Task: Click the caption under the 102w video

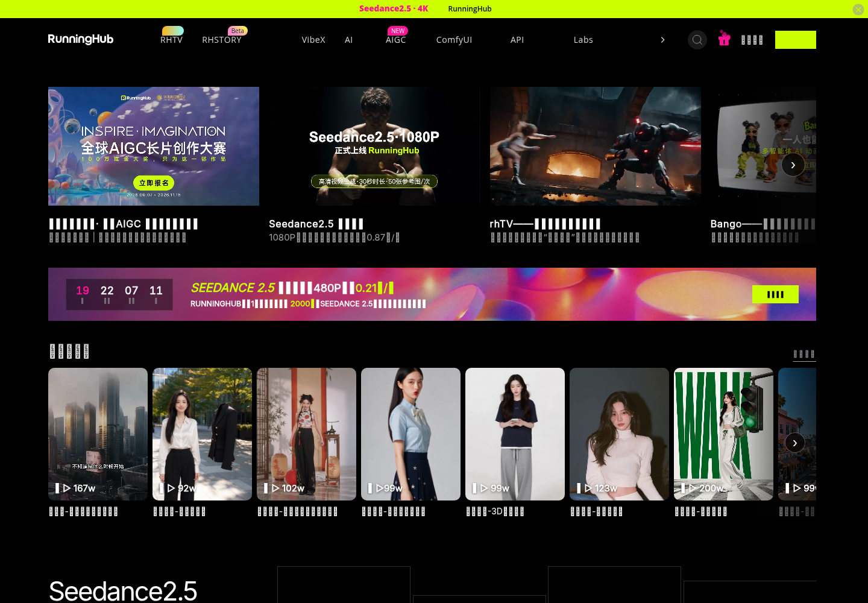Action: (298, 511)
